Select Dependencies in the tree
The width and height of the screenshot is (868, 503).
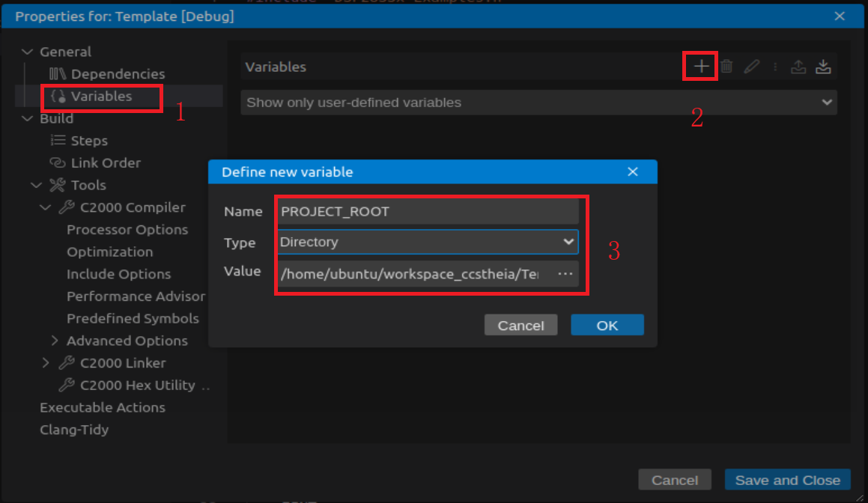pyautogui.click(x=118, y=73)
